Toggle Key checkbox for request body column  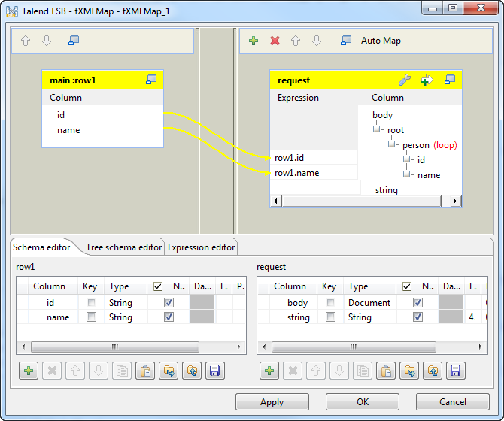point(330,303)
